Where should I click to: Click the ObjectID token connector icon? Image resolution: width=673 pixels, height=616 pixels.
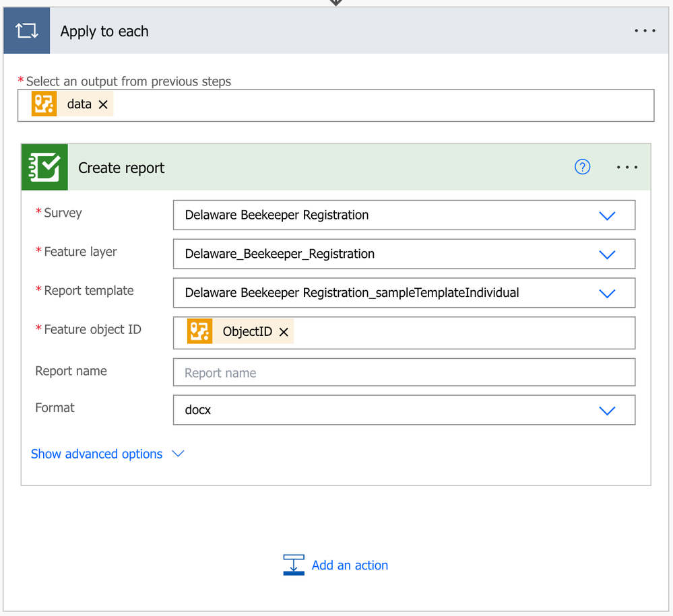[x=199, y=332]
